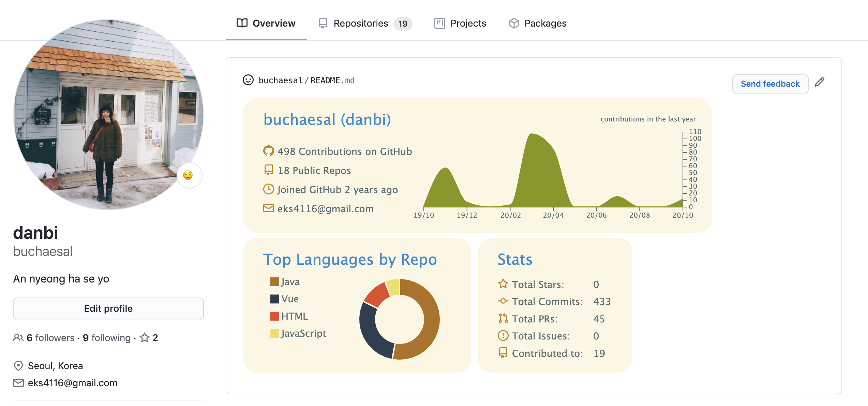Viewport: 868px width, 406px height.
Task: Click the pencil edit README icon
Action: (x=820, y=82)
